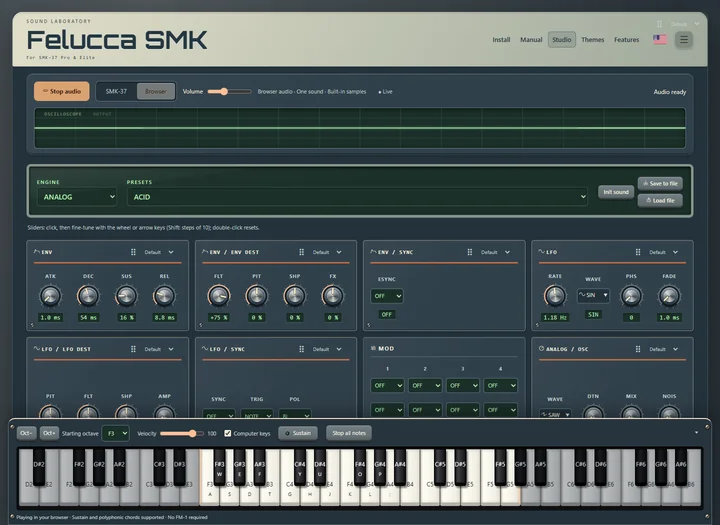This screenshot has width=720, height=525.
Task: Grab the ENV panel drag handle
Action: (133, 252)
